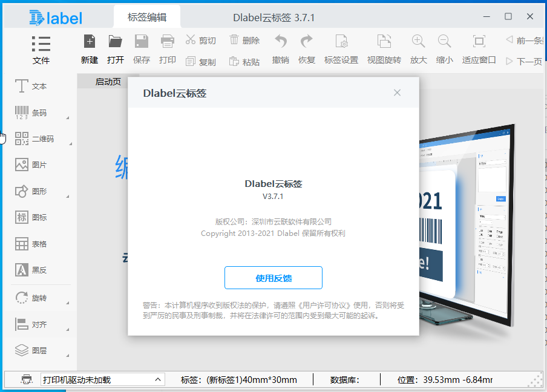Click the Dlabel logo
547x392 pixels.
[x=56, y=18]
